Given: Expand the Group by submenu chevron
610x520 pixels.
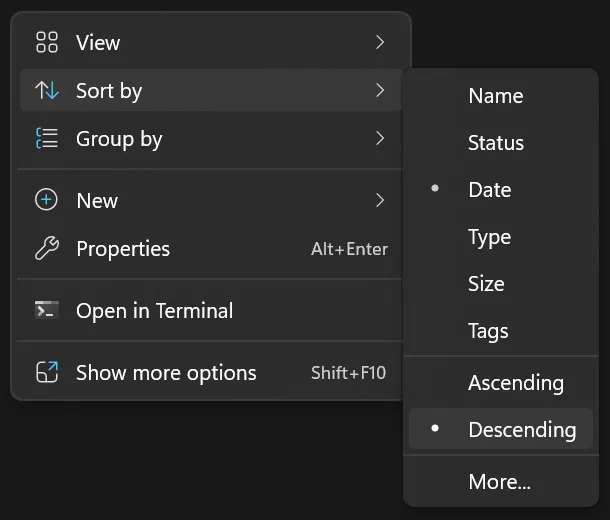Looking at the screenshot, I should pyautogui.click(x=380, y=139).
